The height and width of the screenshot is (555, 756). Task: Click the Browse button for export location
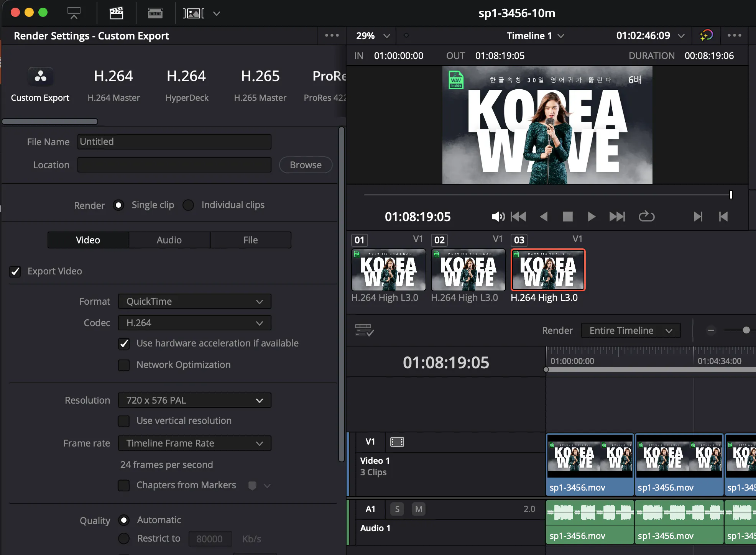[306, 164]
